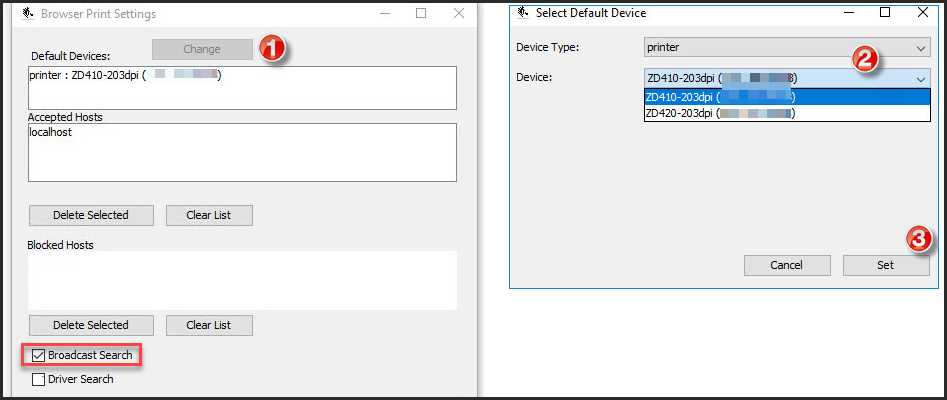947x400 pixels.
Task: Click Delete Selected under Blocked Hosts
Action: 91,325
